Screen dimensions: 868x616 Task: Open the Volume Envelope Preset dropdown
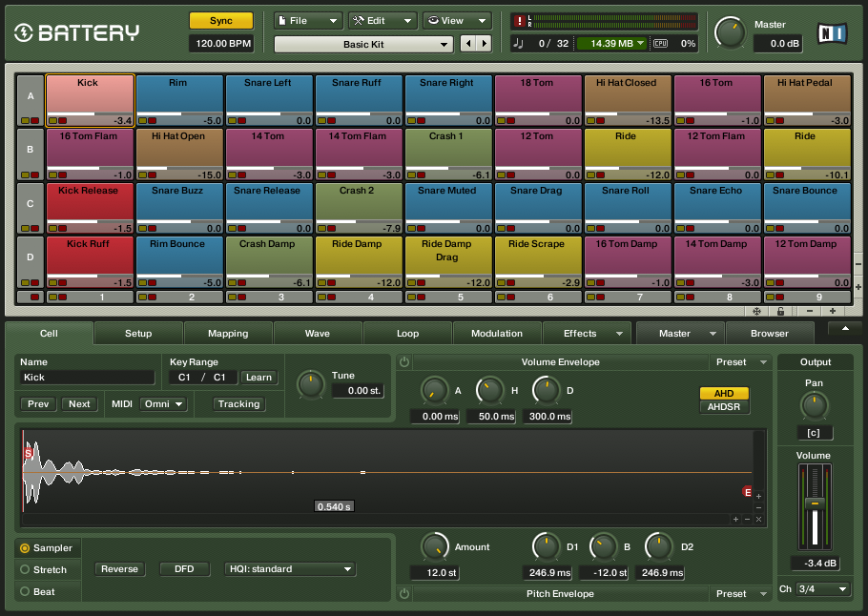(741, 362)
